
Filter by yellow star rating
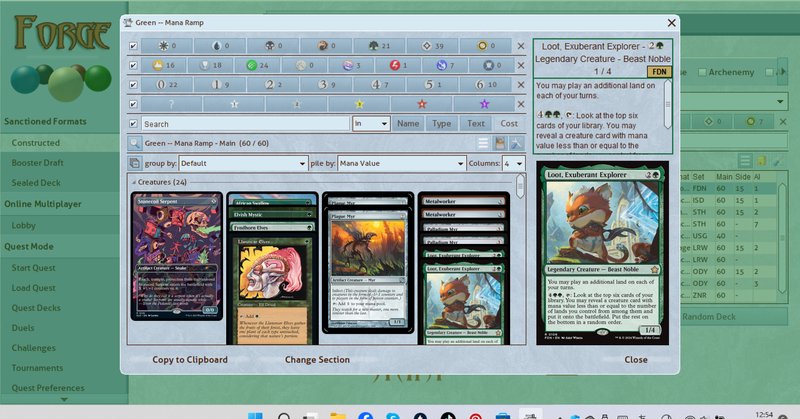(x=359, y=104)
